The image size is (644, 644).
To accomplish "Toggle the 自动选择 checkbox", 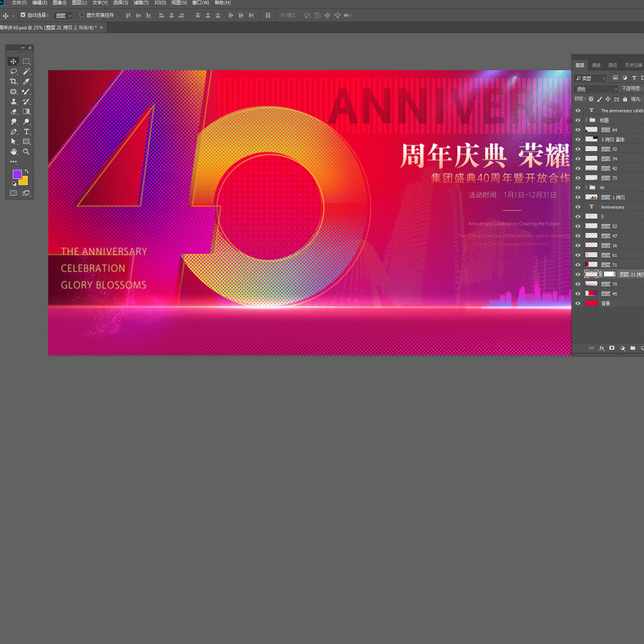I will pos(23,15).
